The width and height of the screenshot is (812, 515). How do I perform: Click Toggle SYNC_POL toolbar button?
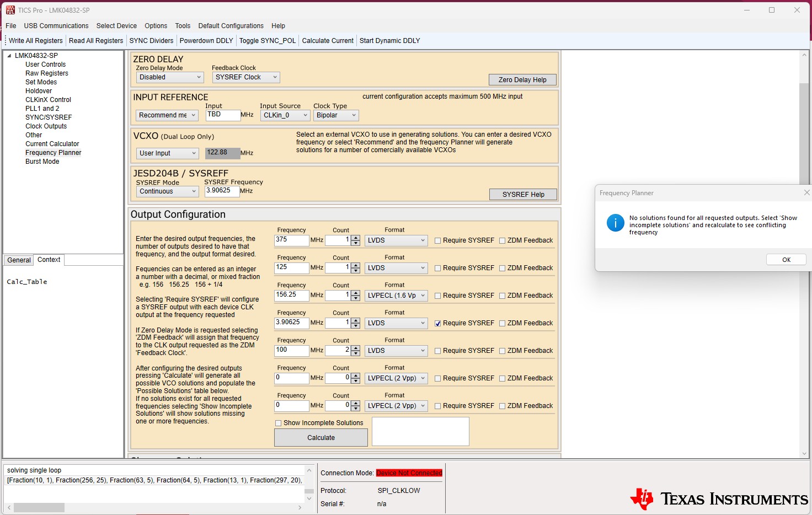[268, 41]
